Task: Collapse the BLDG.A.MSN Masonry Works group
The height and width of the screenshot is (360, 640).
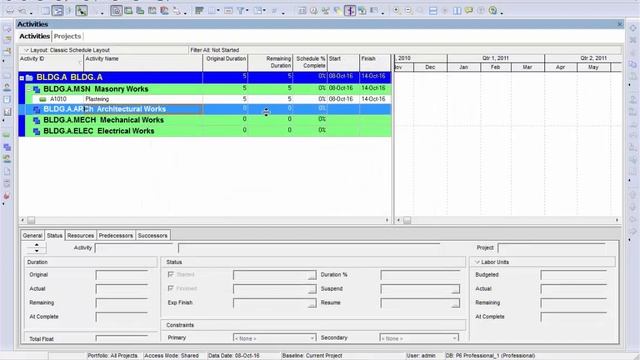Action: tap(29, 89)
